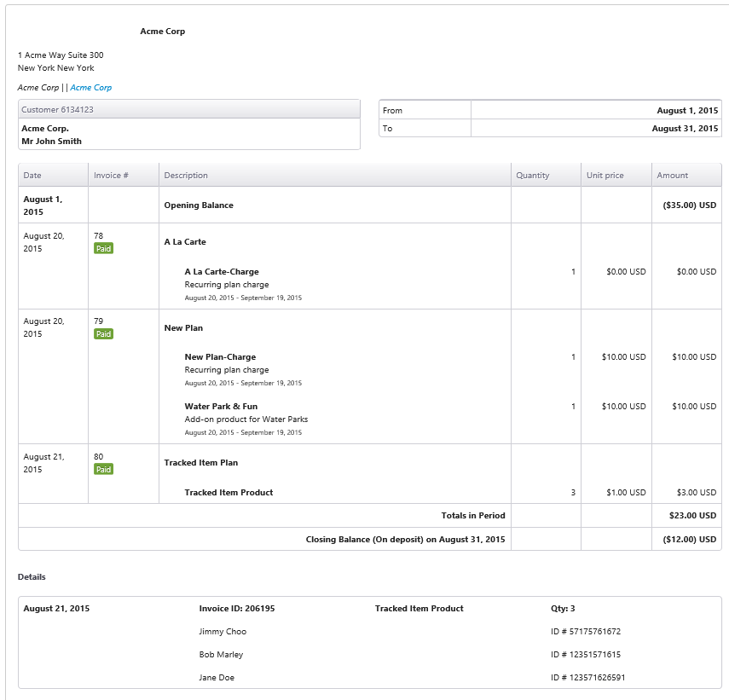This screenshot has width=729, height=700.
Task: Click the Quantity column header
Action: [x=546, y=176]
